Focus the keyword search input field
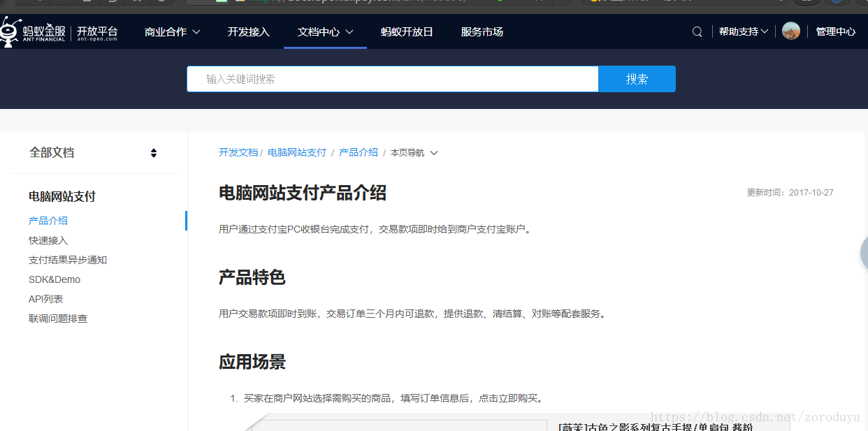Image resolution: width=868 pixels, height=431 pixels. [392, 79]
